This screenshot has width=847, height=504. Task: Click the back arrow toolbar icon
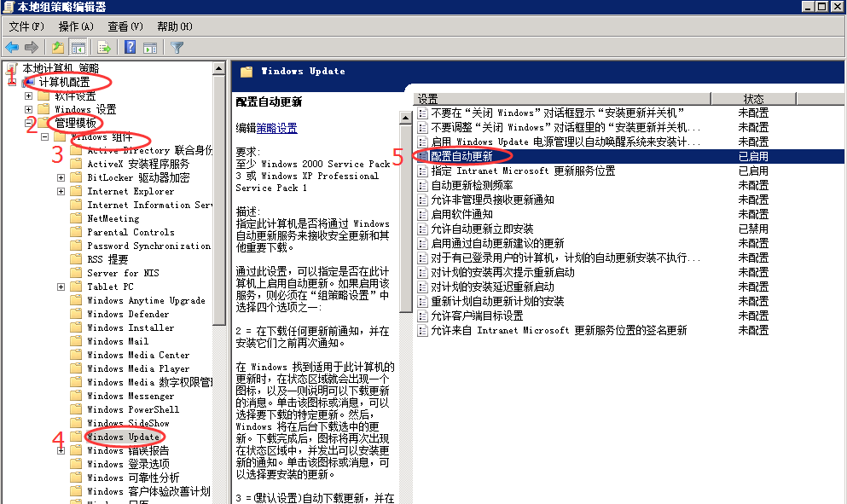pos(12,48)
